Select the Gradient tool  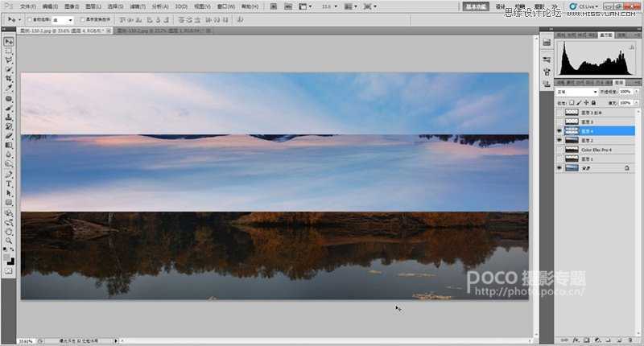[9, 145]
